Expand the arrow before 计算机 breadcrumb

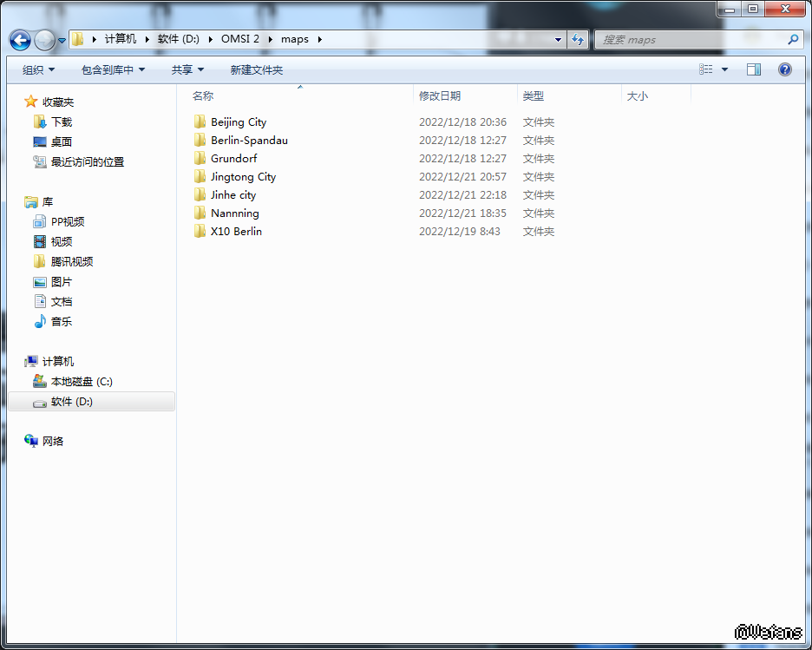point(95,39)
